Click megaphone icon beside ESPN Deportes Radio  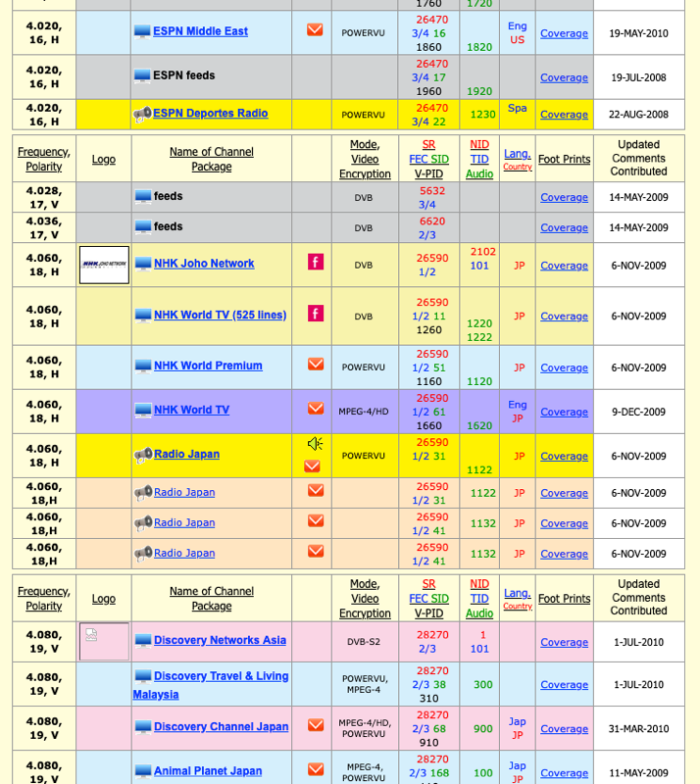142,114
